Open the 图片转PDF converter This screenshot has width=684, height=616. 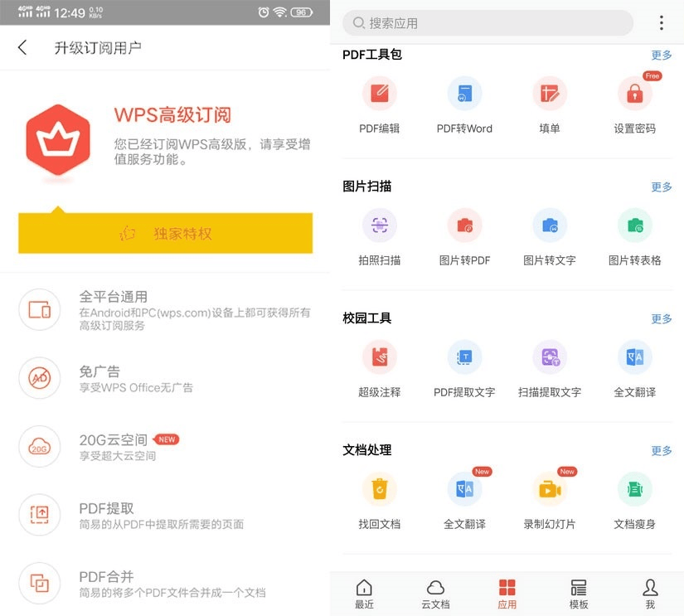[x=464, y=235]
